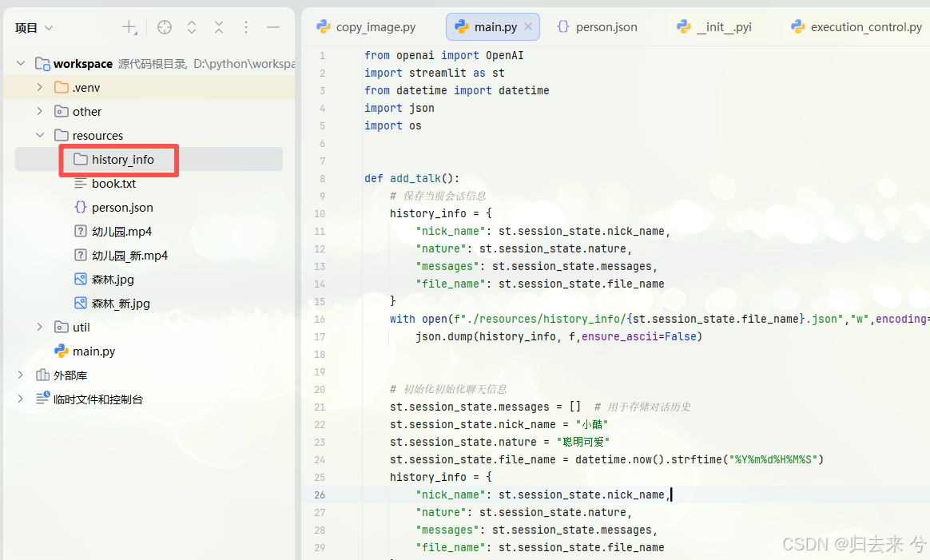
Task: Click 'from openai import OpenAI' line
Action: click(443, 55)
